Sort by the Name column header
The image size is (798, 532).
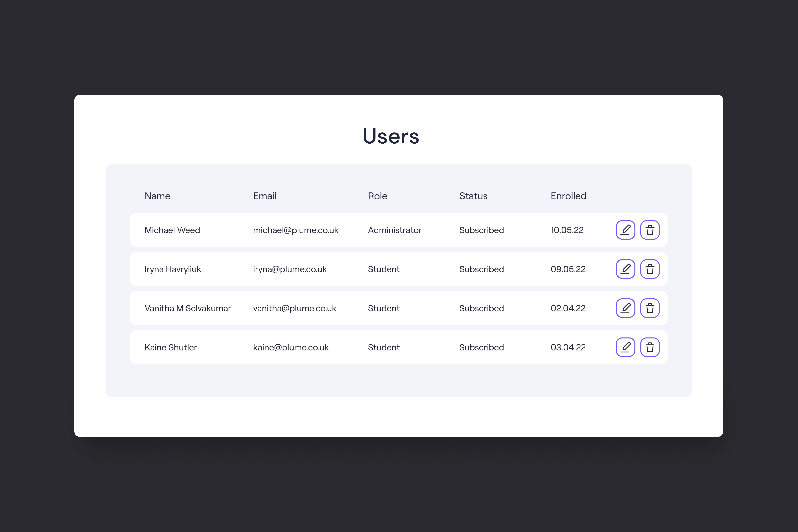[157, 196]
